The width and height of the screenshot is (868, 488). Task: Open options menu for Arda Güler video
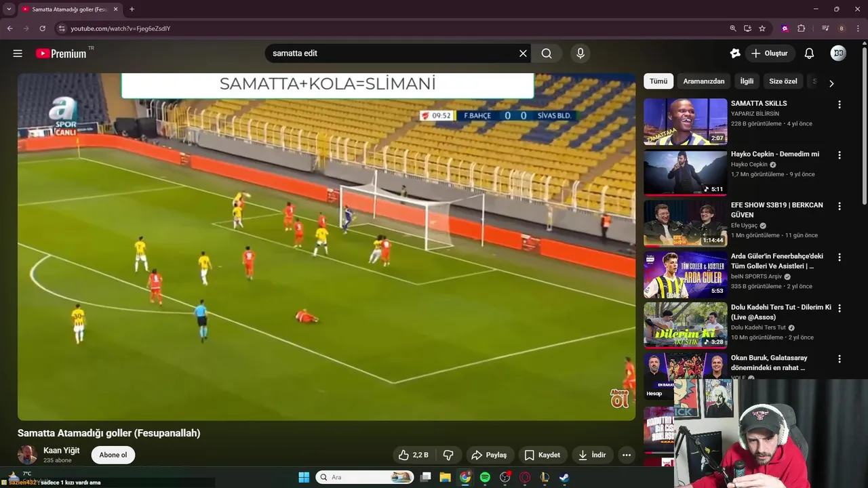click(840, 258)
